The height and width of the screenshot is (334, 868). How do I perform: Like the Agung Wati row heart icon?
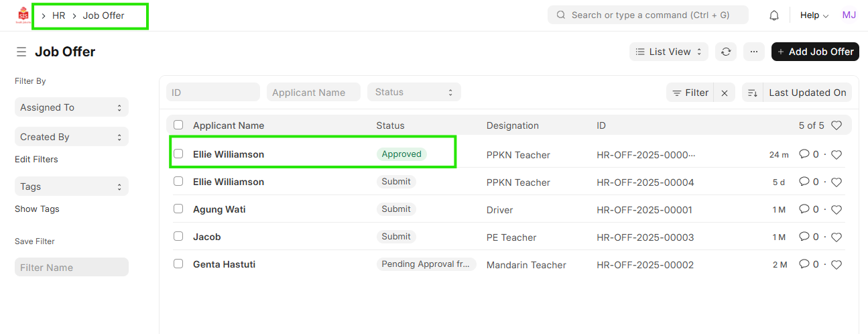pos(836,210)
